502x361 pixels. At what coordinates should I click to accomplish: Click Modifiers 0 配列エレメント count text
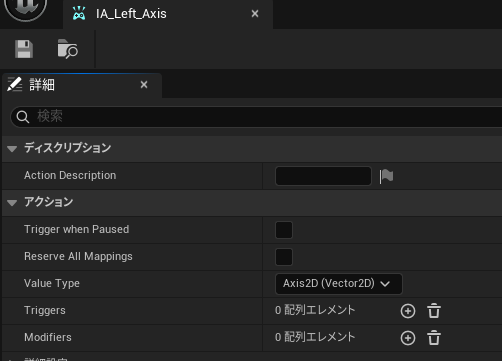click(x=315, y=337)
